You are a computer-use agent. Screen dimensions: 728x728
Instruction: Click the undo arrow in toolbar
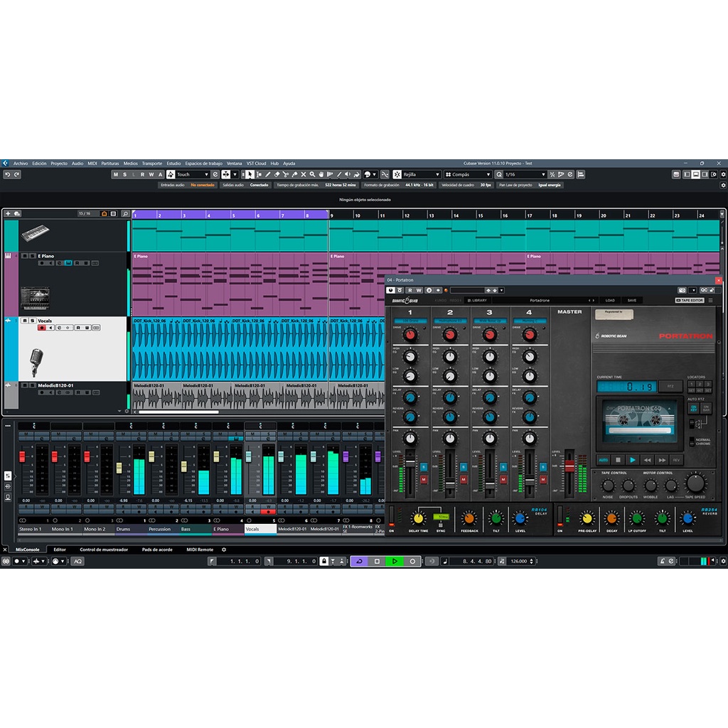point(7,174)
